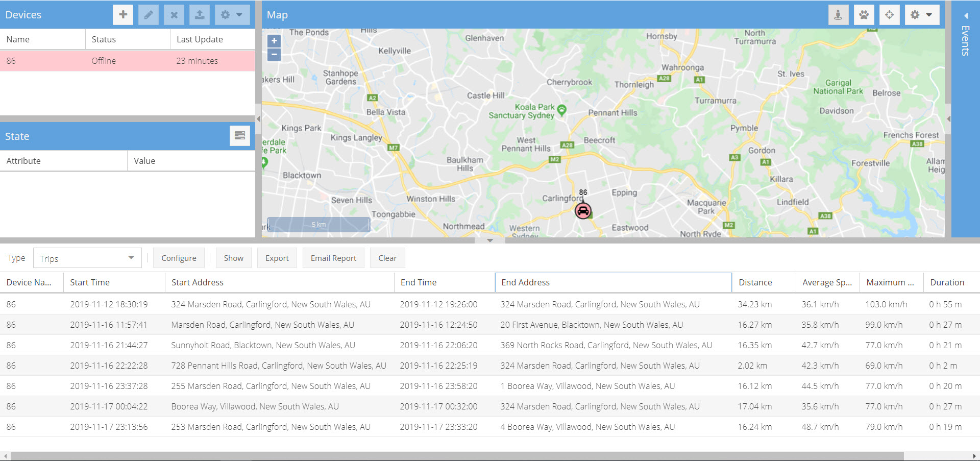Sort report by Average Speed column
The height and width of the screenshot is (461, 980).
point(828,282)
